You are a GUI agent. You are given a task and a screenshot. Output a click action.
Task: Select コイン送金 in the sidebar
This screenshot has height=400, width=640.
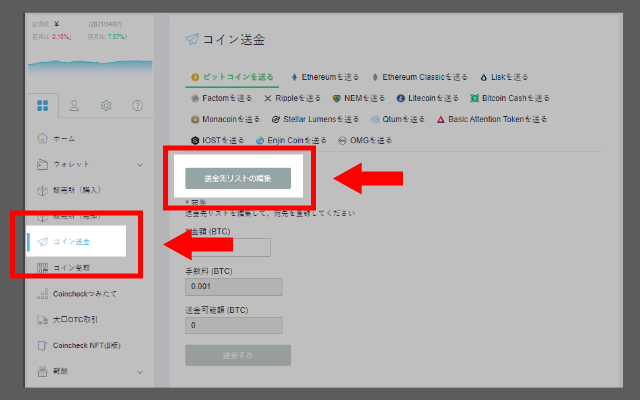coord(76,242)
